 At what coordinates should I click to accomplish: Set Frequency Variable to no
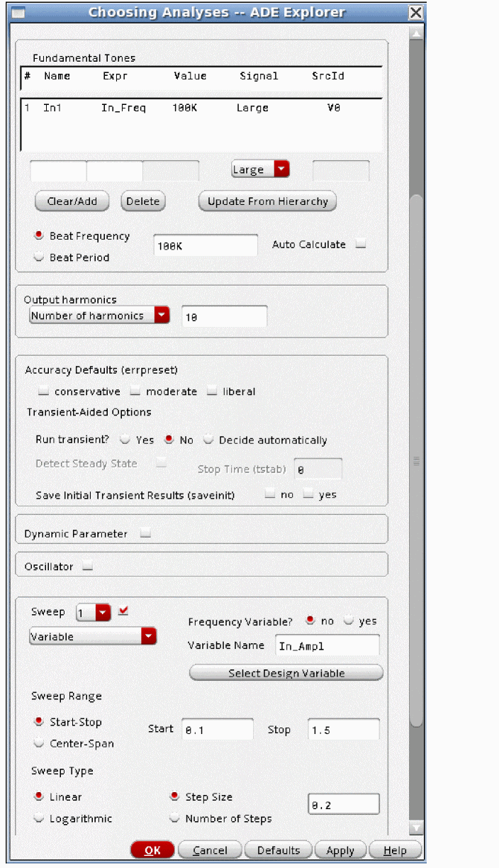pyautogui.click(x=310, y=621)
